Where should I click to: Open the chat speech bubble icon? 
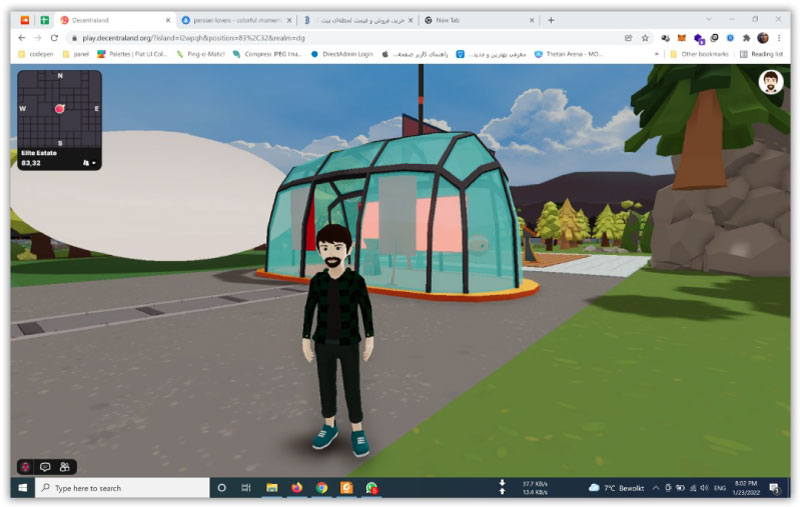[45, 467]
